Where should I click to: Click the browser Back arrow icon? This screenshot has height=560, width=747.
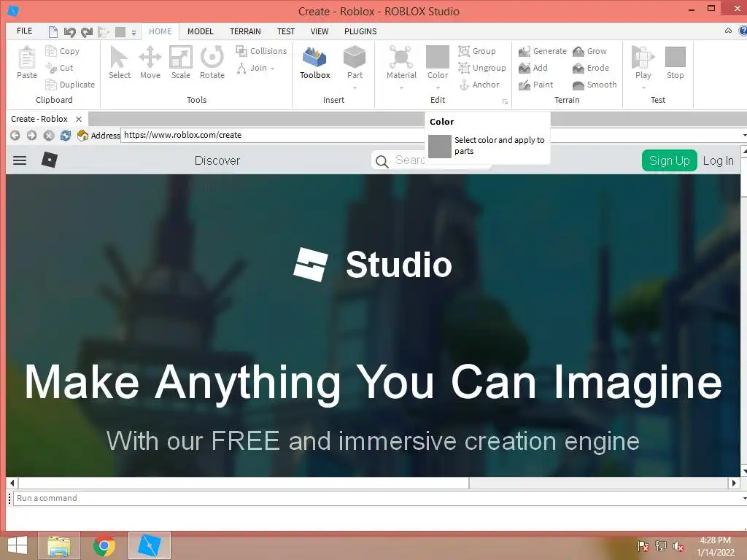pyautogui.click(x=15, y=135)
